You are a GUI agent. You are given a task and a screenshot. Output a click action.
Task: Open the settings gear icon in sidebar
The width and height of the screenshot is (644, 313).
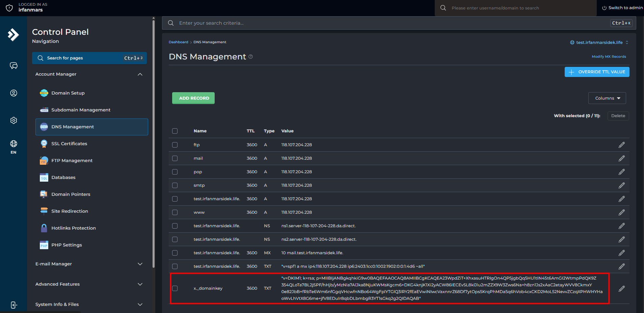[14, 120]
